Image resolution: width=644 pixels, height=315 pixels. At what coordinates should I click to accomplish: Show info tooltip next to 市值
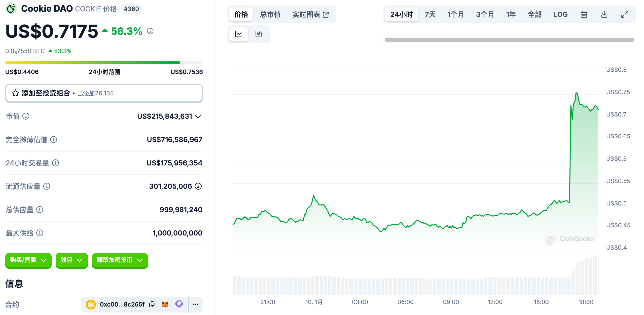tap(26, 116)
